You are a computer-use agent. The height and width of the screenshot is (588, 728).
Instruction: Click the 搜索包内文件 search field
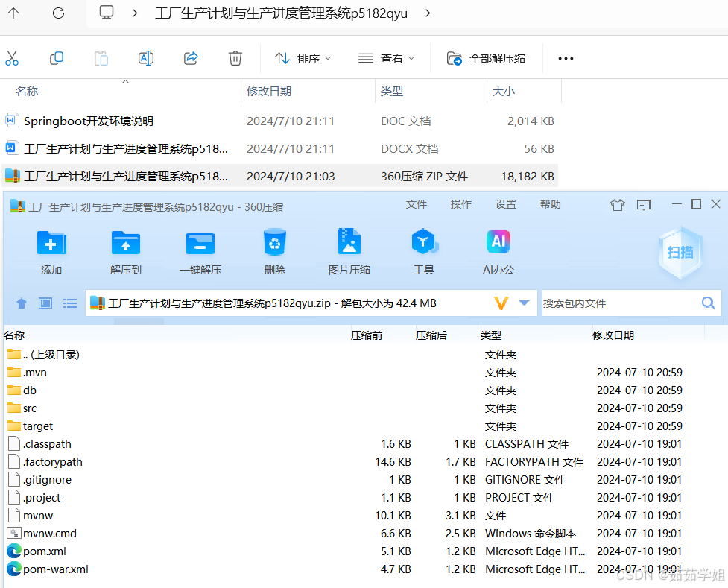coord(620,303)
